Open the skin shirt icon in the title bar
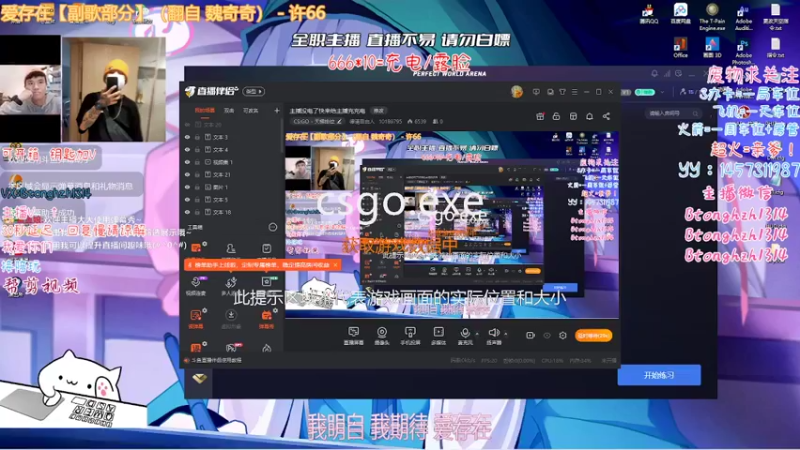 tap(562, 92)
